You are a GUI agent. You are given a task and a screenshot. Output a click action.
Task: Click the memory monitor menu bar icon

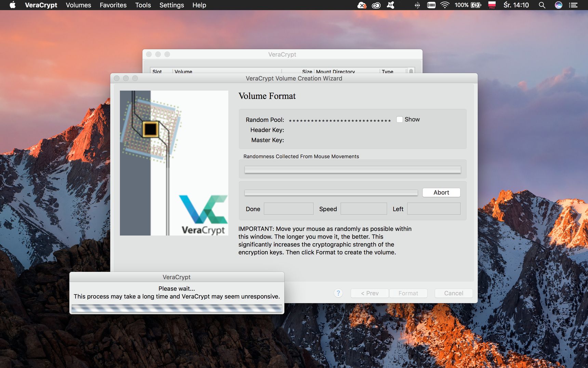click(431, 5)
